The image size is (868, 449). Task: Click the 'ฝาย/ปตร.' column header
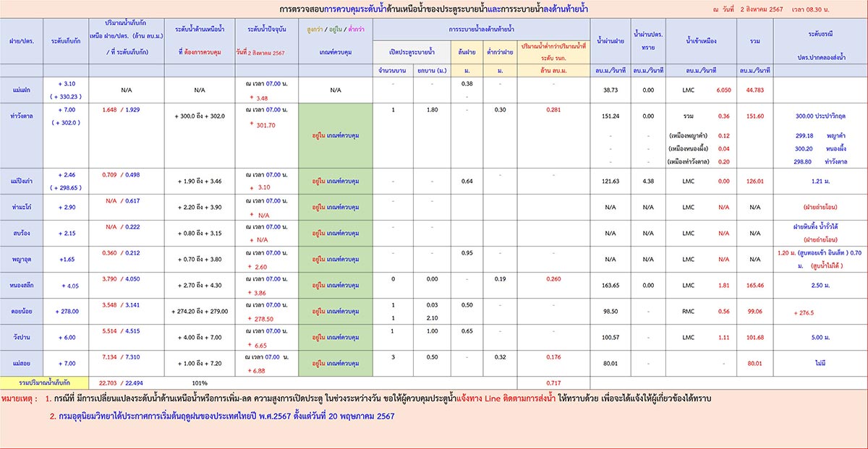tap(20, 42)
